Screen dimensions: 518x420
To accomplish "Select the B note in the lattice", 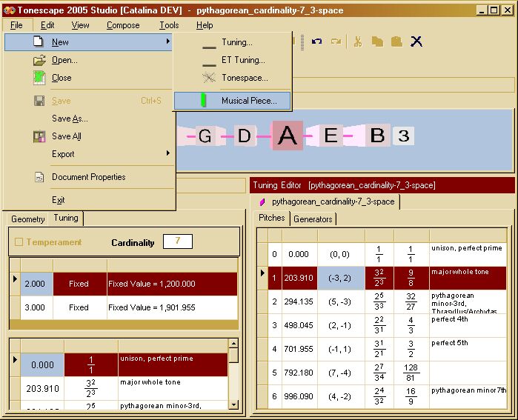I will point(377,136).
